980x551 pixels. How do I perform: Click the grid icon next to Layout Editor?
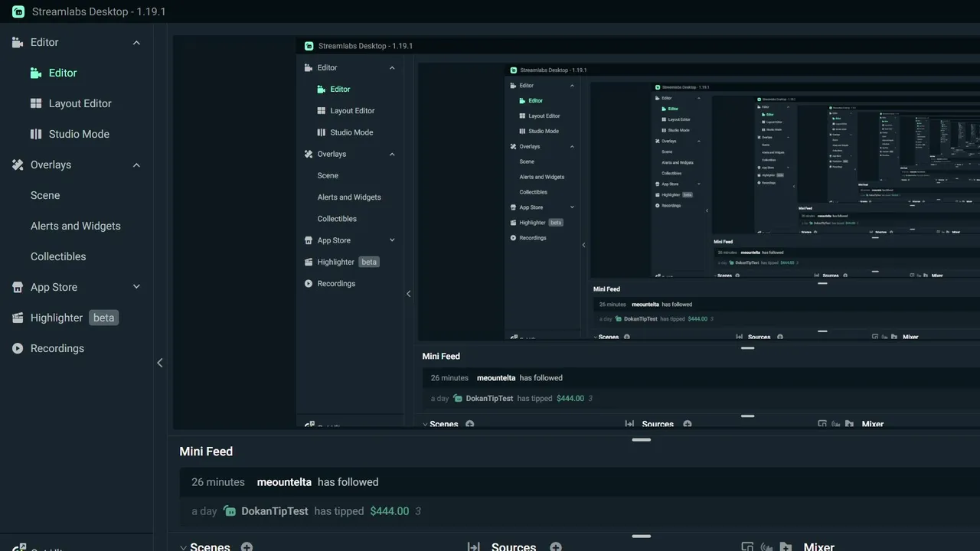coord(36,103)
